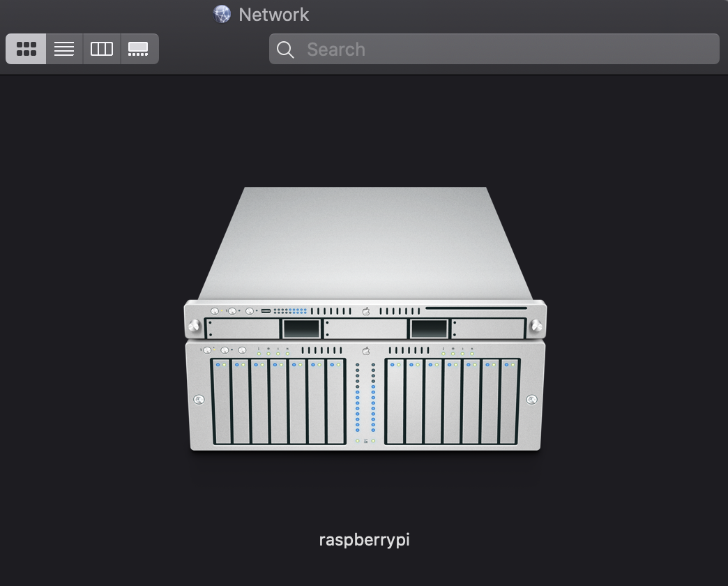Click the Network globe icon in title
The height and width of the screenshot is (586, 728).
click(x=222, y=14)
